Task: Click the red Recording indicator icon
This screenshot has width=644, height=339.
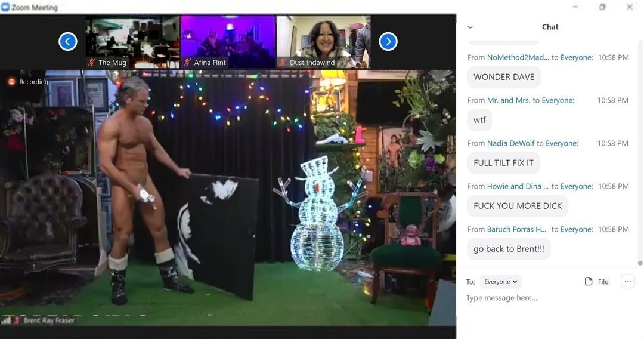Action: (11, 82)
